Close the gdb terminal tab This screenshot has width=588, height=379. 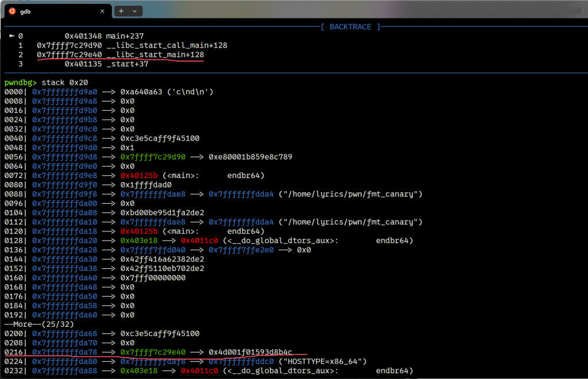(102, 11)
